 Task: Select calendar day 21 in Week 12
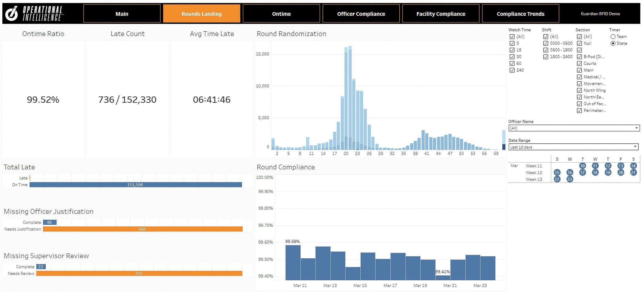coord(633,173)
